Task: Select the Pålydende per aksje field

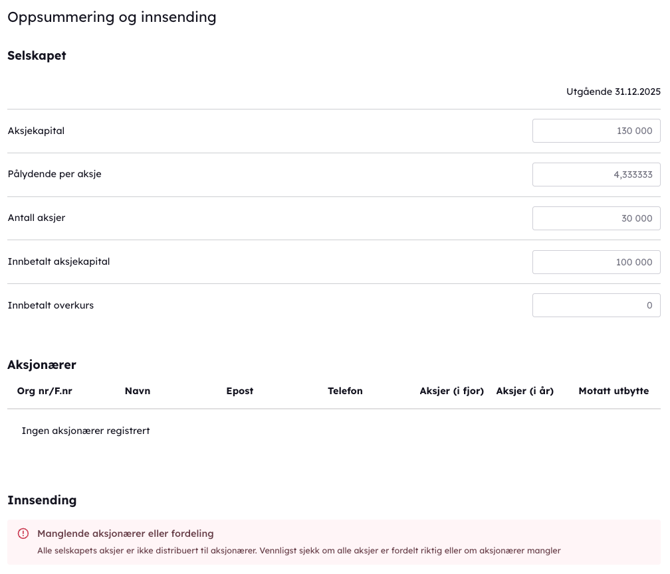Action: pos(596,175)
